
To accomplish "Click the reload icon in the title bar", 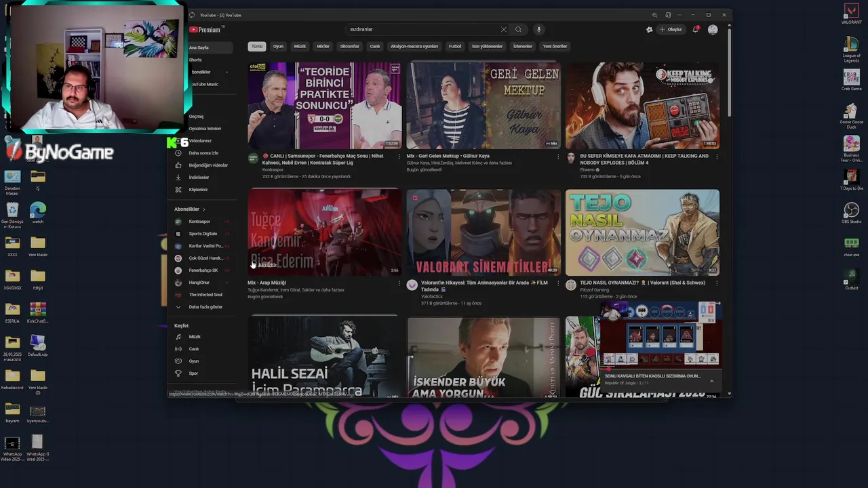I will [192, 15].
